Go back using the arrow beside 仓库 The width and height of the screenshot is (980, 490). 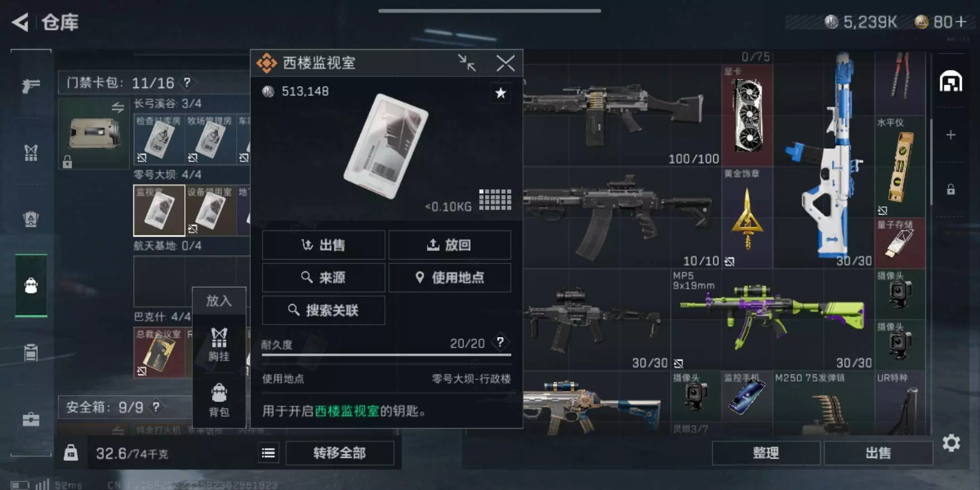(20, 22)
